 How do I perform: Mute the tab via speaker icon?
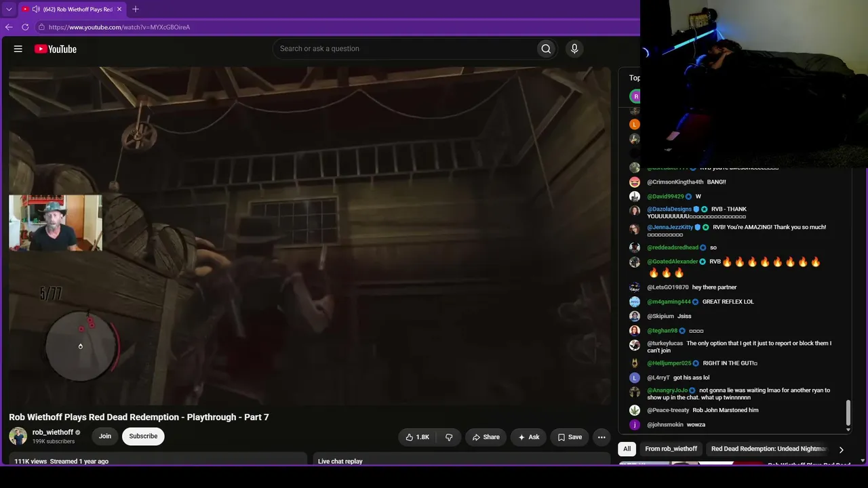point(35,9)
